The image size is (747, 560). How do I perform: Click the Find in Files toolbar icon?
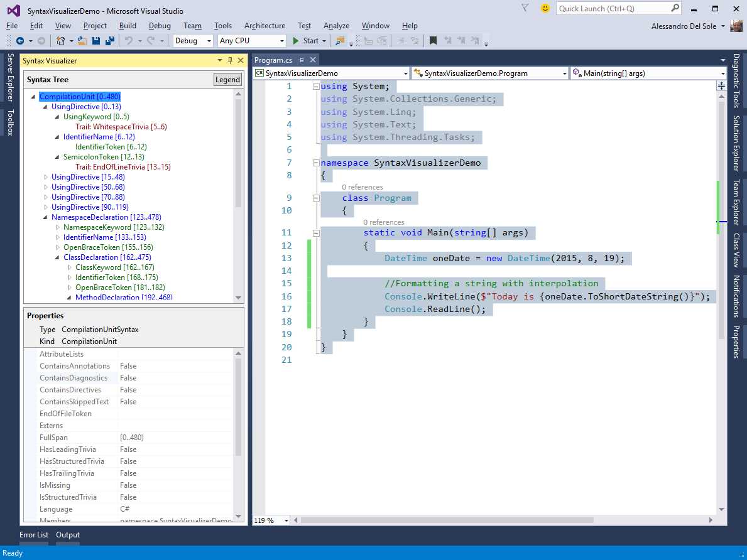tap(340, 41)
